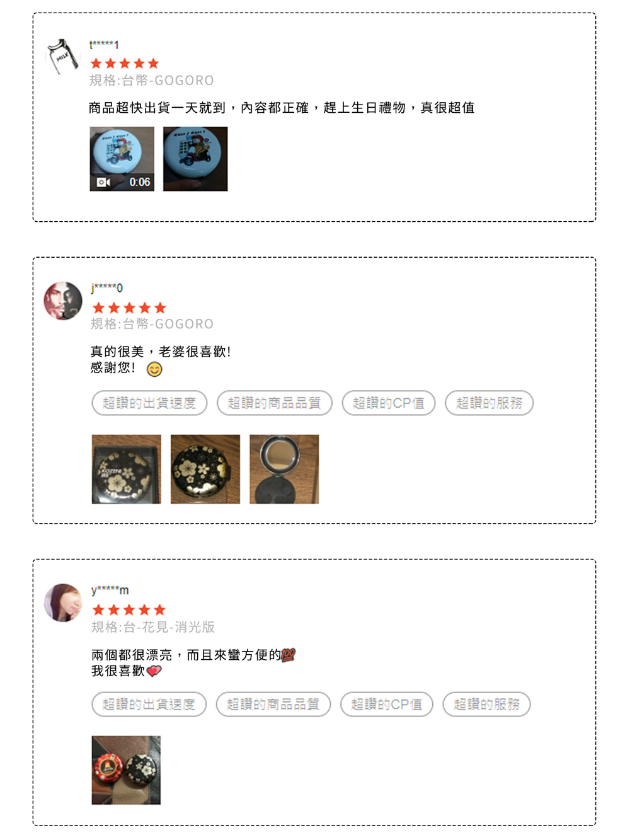Select 超讚的商品品質 tag in third review
This screenshot has width=630, height=840.
[273, 704]
